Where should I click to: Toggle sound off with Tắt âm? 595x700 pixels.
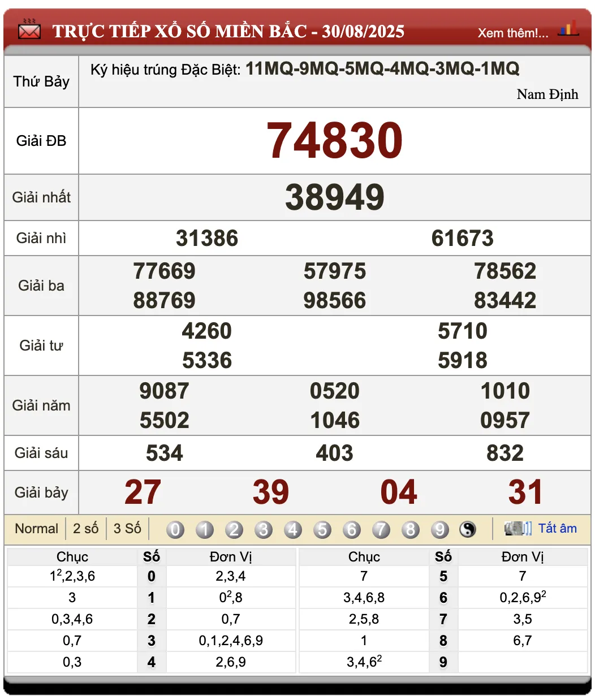pyautogui.click(x=559, y=528)
